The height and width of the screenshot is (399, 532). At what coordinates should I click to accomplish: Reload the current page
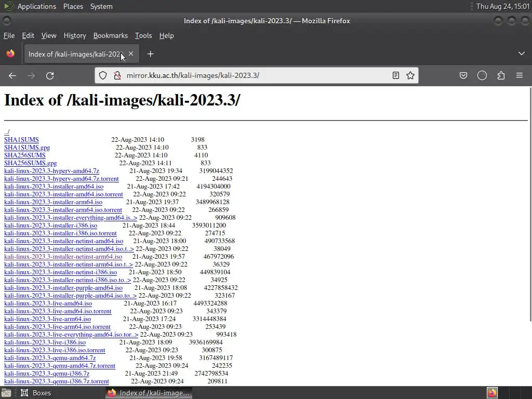50,76
